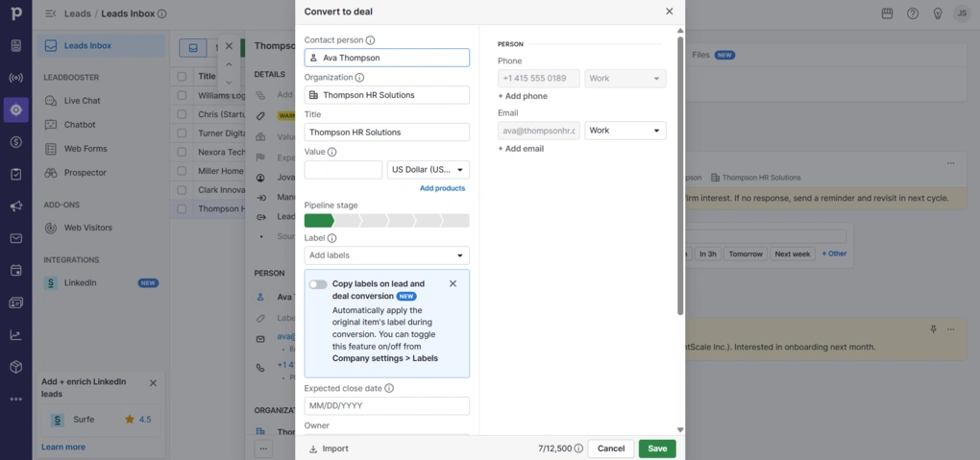Open JS user avatar menu

coord(962,13)
